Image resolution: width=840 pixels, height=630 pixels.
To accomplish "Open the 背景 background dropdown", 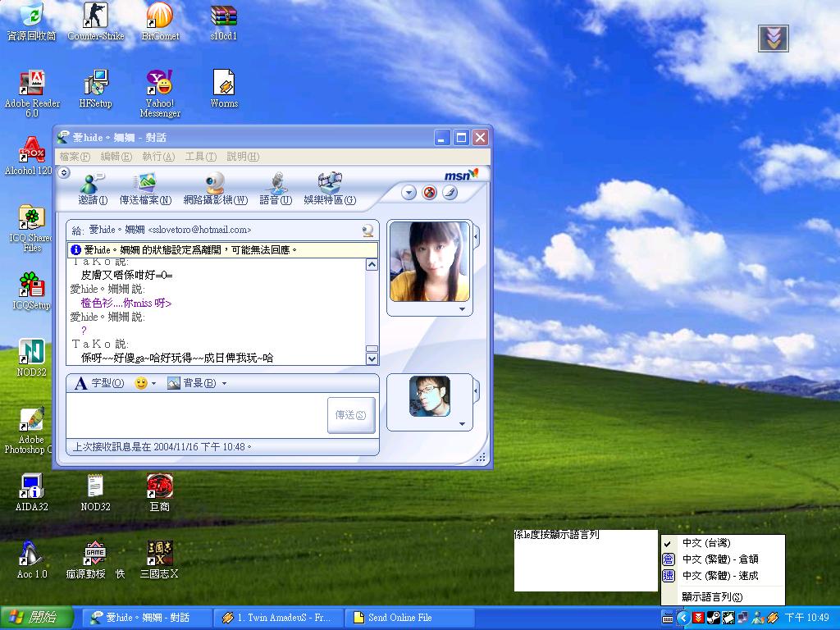I will click(224, 384).
